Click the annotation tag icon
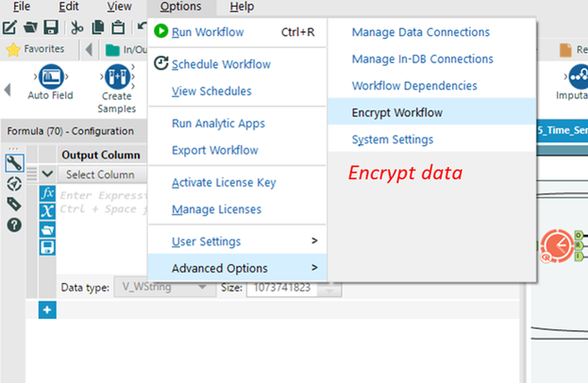The height and width of the screenshot is (383, 588). [14, 204]
